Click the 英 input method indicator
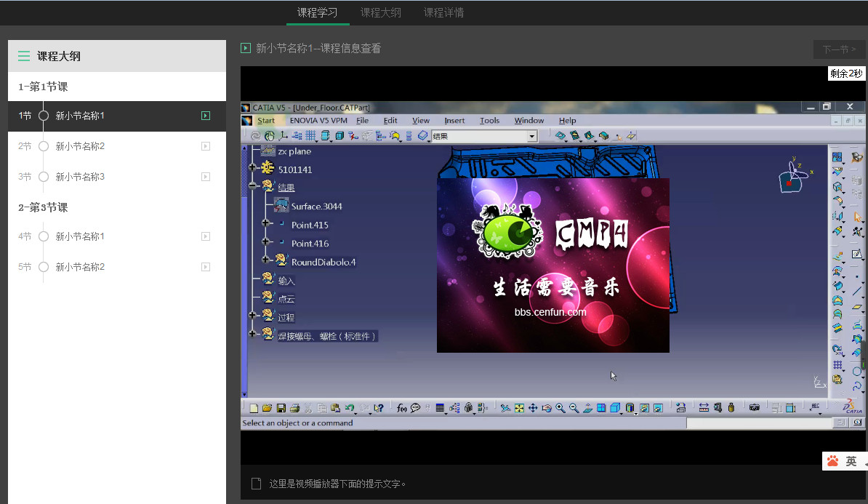This screenshot has height=504, width=868. [x=851, y=461]
